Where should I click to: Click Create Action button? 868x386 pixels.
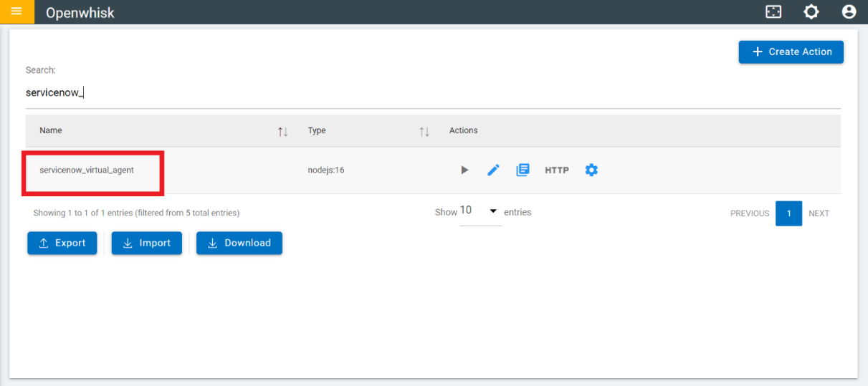pos(791,52)
